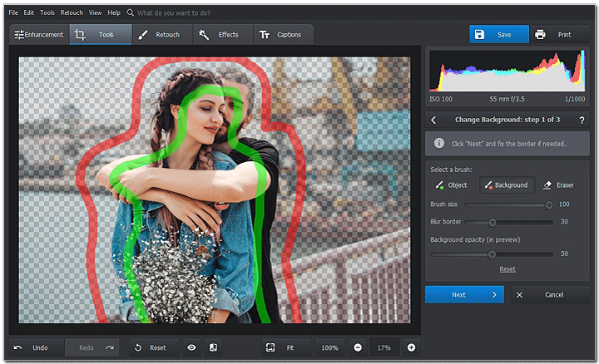
Task: Set zoom to 100%
Action: [329, 347]
